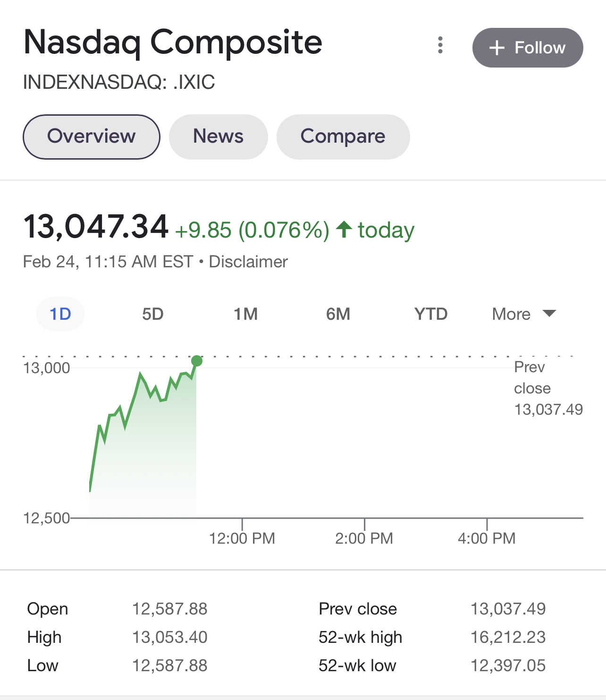Click the green up arrow icon
Screen dimensions: 606x700
click(x=344, y=230)
